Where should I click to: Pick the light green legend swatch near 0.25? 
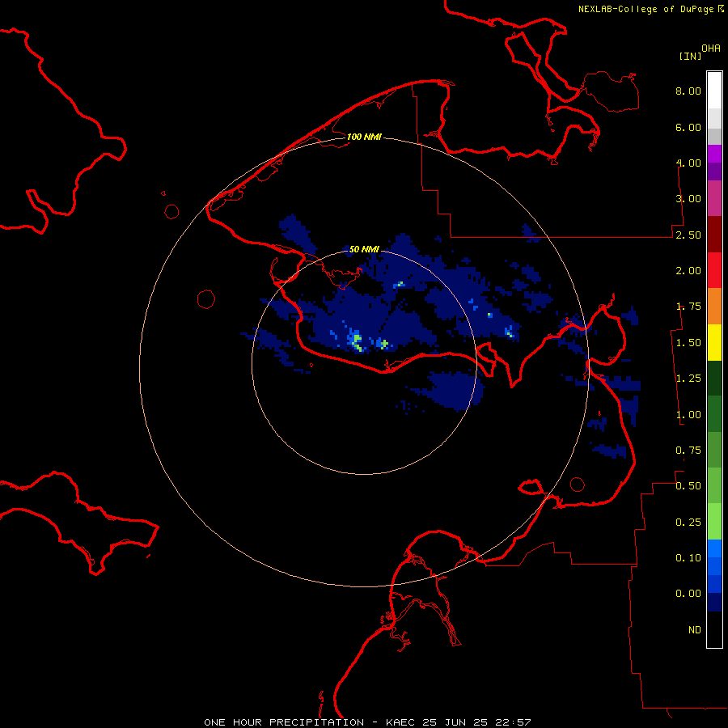(x=714, y=522)
